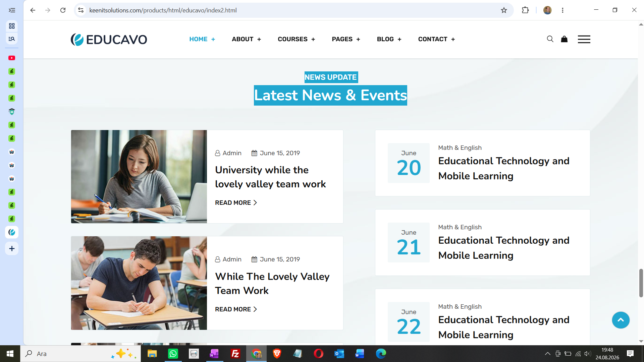
Task: Click the woman studying article thumbnail
Action: point(139,177)
